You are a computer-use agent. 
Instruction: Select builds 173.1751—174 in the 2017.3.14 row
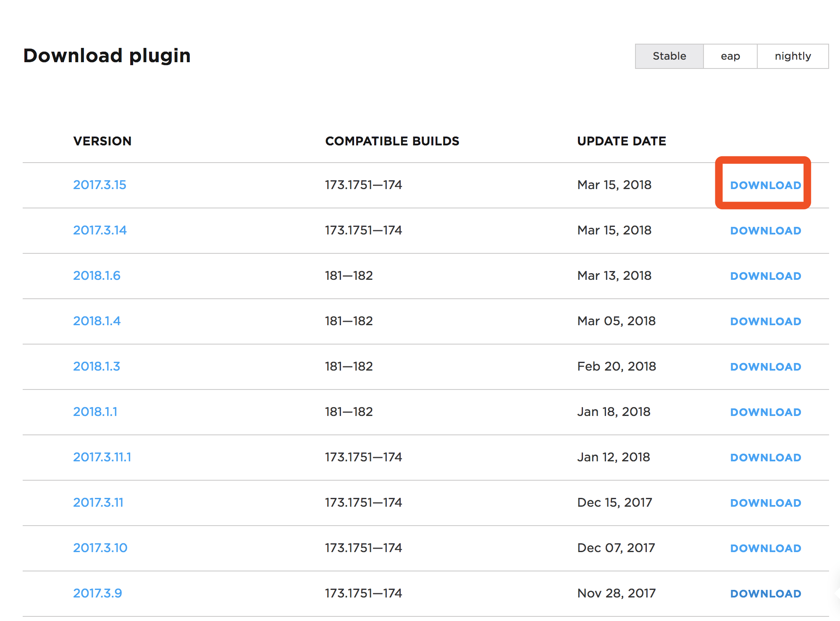364,230
